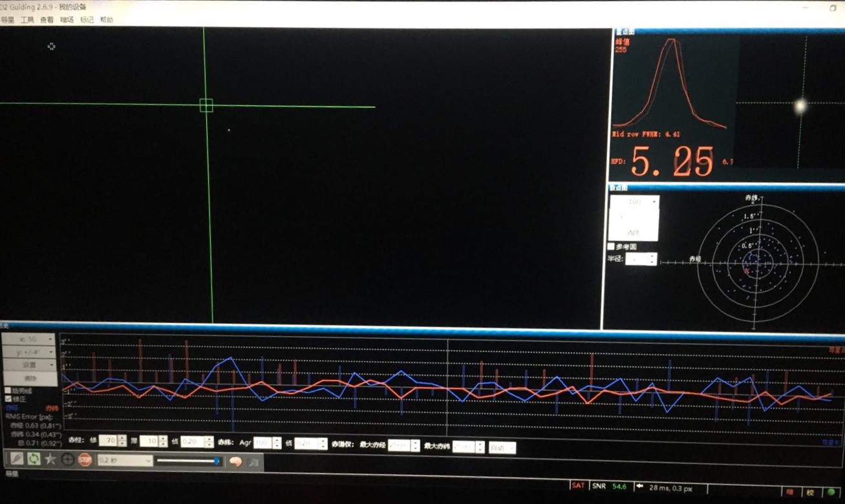The image size is (845, 504).
Task: Auto-select a guide star with star icon
Action: (51, 459)
